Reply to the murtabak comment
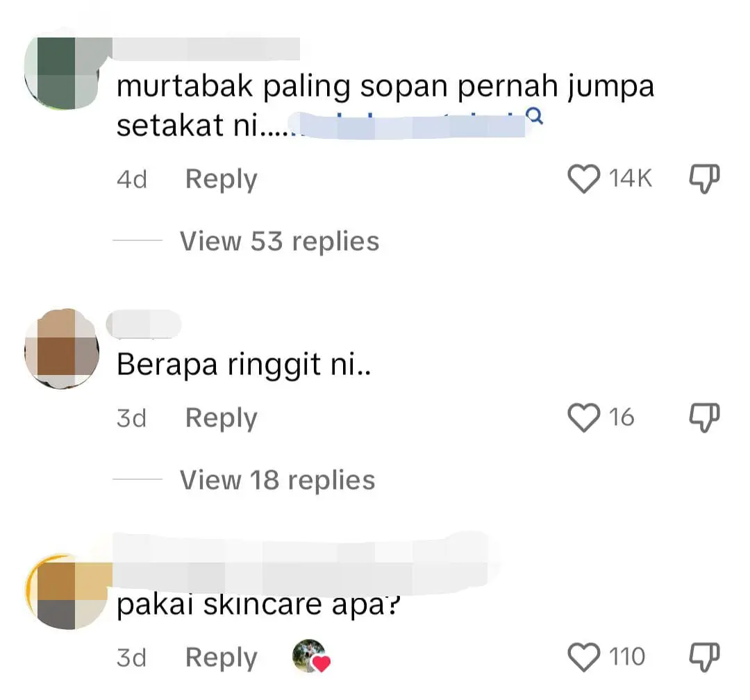This screenshot has width=750, height=700. 221,180
